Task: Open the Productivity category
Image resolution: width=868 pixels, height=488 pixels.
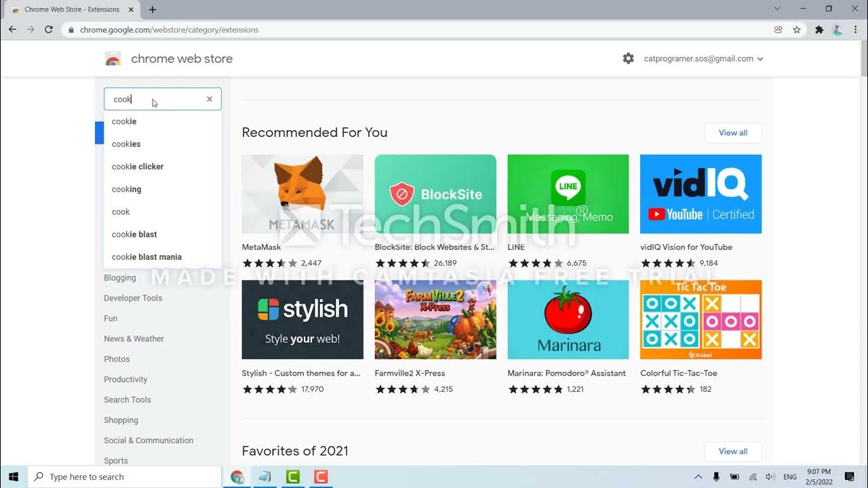Action: [125, 380]
